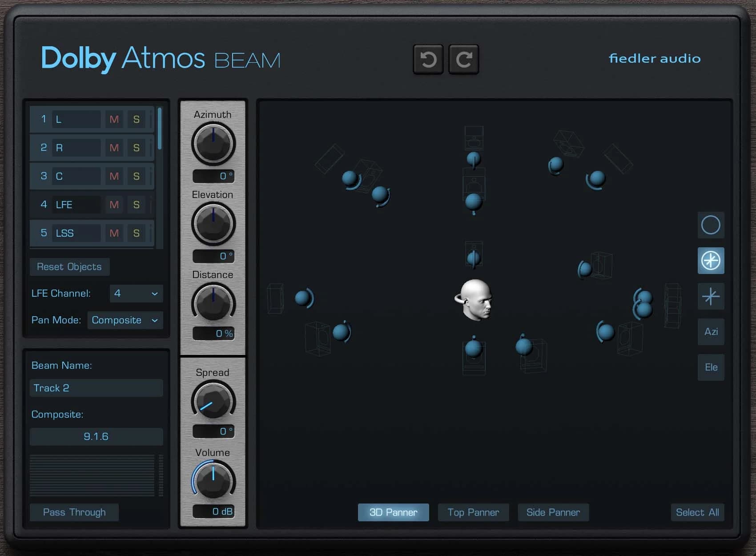Solo channel 3 labeled C
The height and width of the screenshot is (556, 756).
tap(136, 176)
